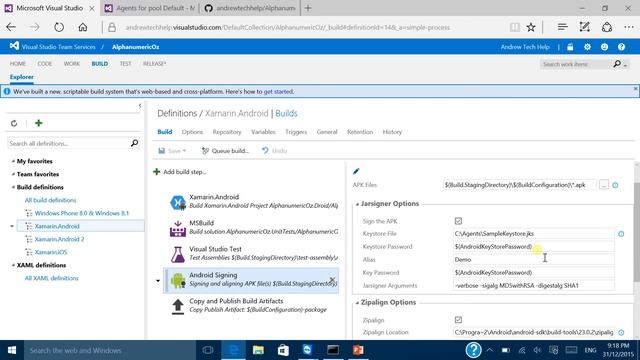Toggle the Sign the APK checkbox
This screenshot has width=640, height=360.
pos(458,221)
